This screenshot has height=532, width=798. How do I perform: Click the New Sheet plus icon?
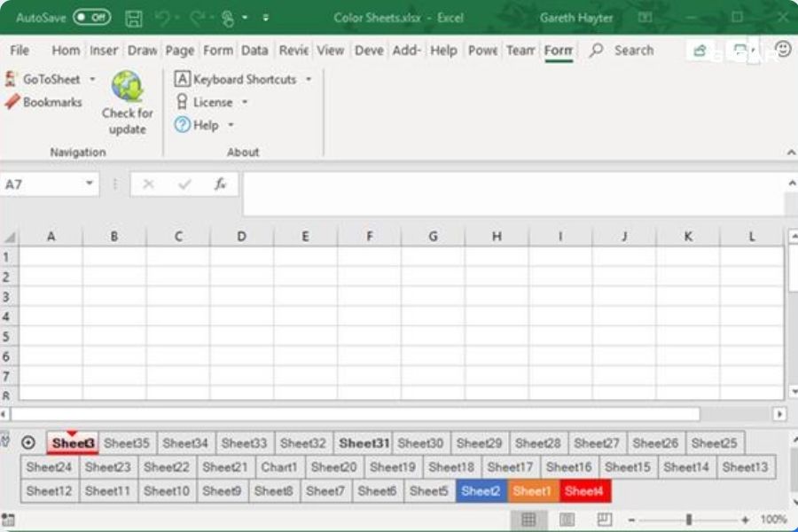click(x=28, y=443)
